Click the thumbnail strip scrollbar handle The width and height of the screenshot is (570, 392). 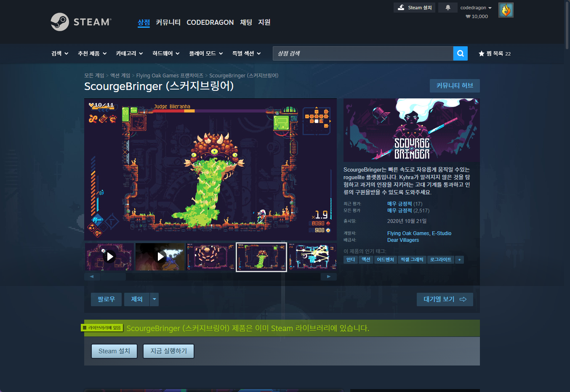(113, 276)
